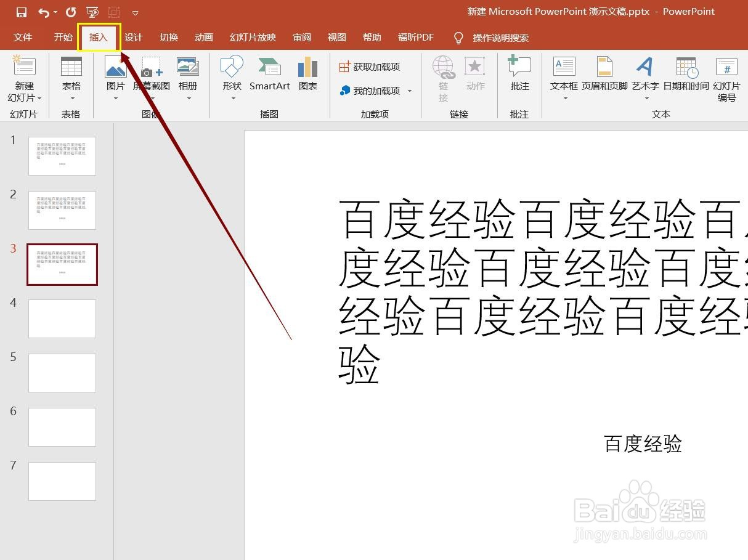The image size is (748, 560).
Task: Redo the last action
Action: pyautogui.click(x=71, y=12)
